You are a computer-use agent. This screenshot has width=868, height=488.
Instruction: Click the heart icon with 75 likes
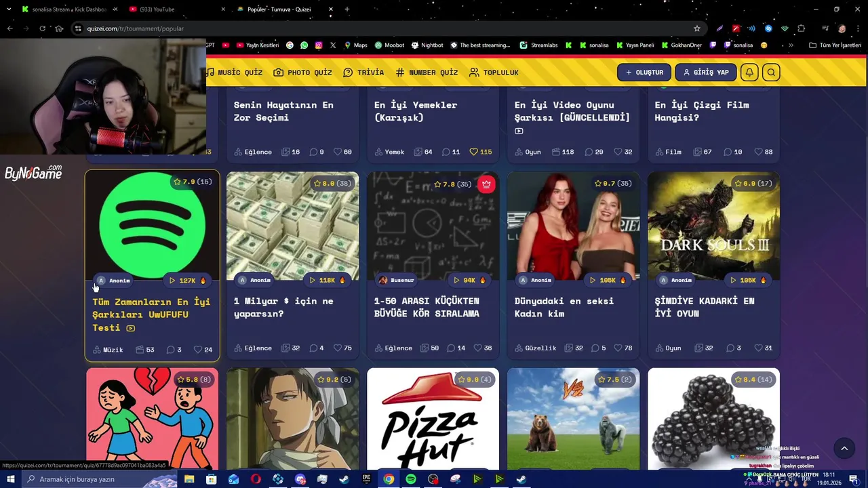[338, 348]
